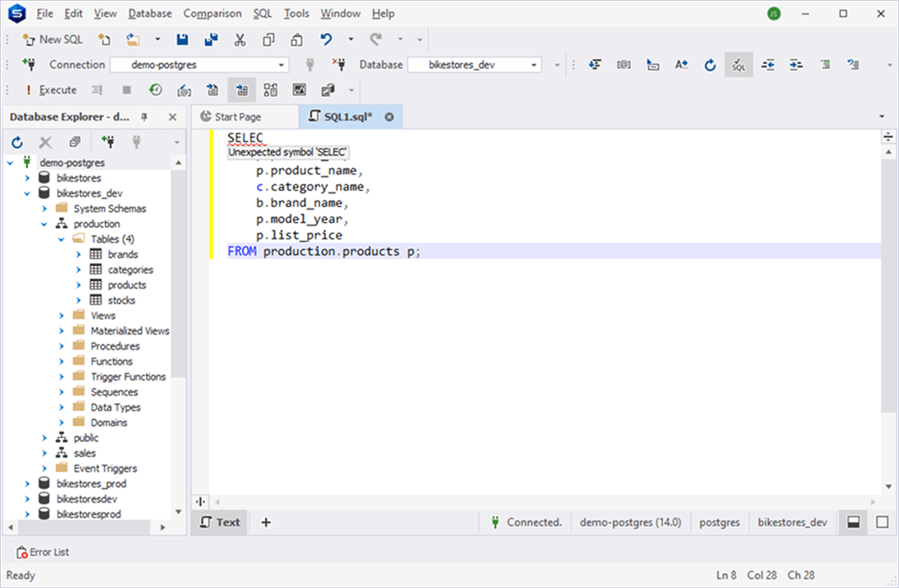
Task: Open the Error List panel
Action: tap(42, 552)
